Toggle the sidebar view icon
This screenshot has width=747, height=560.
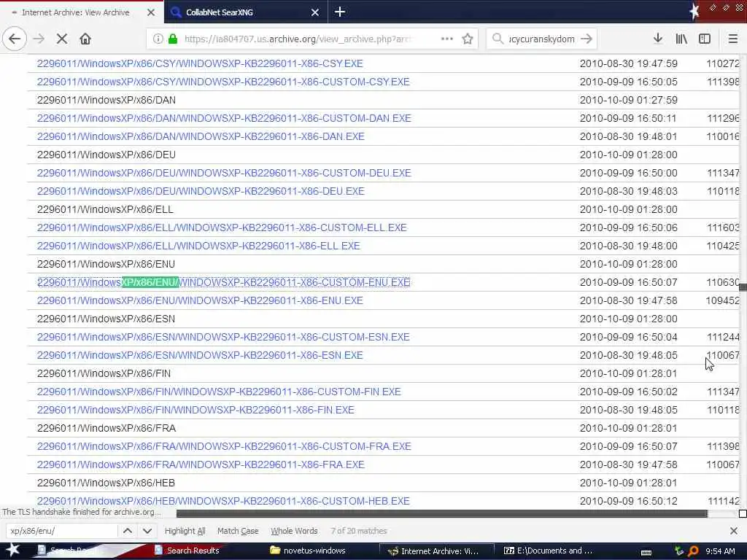click(705, 39)
